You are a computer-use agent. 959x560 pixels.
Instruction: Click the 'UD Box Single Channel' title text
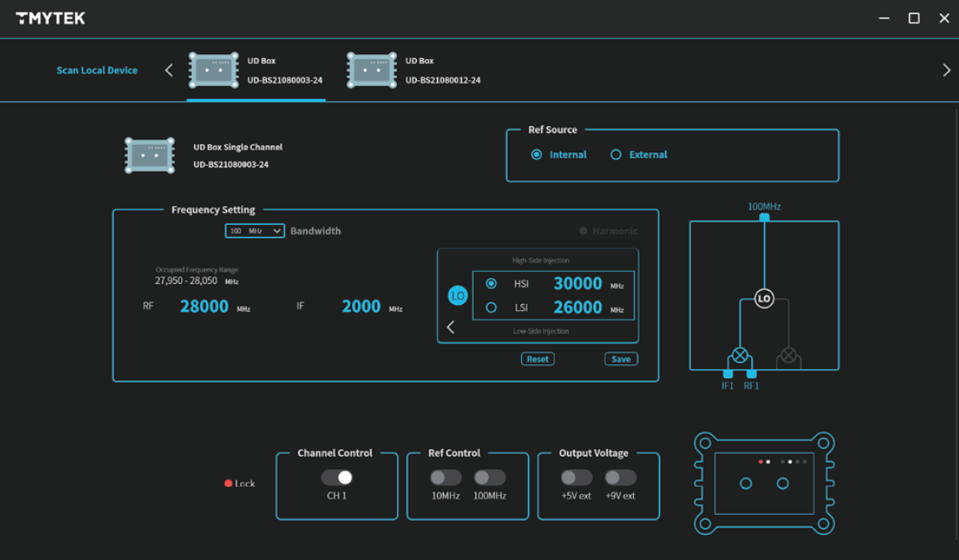coord(238,147)
